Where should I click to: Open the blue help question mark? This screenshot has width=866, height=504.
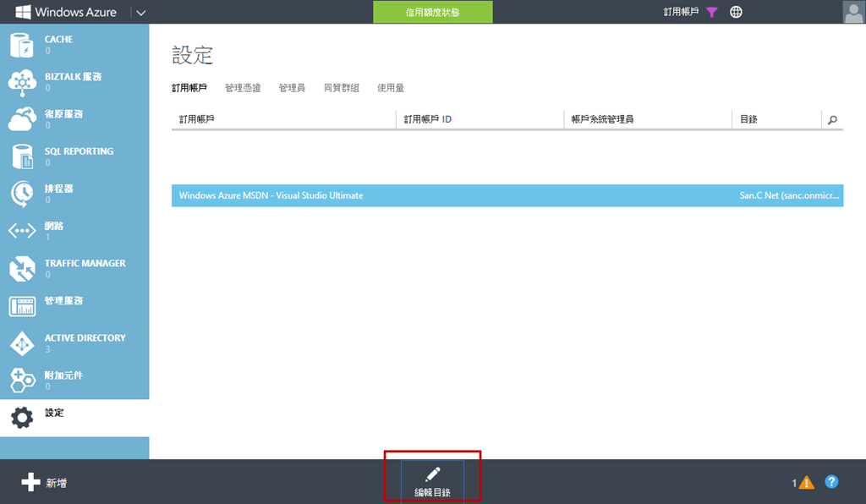831,482
